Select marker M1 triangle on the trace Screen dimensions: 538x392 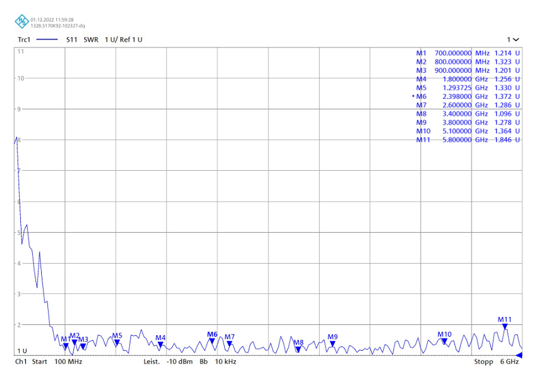pyautogui.click(x=66, y=345)
